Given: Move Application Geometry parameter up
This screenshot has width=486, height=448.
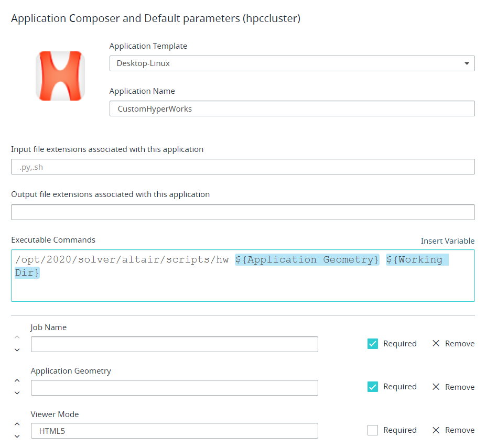Looking at the screenshot, I should click(17, 381).
